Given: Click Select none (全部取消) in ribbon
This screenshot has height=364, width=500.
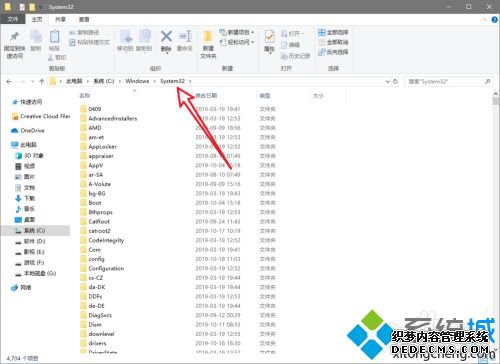Looking at the screenshot, I should (x=333, y=42).
